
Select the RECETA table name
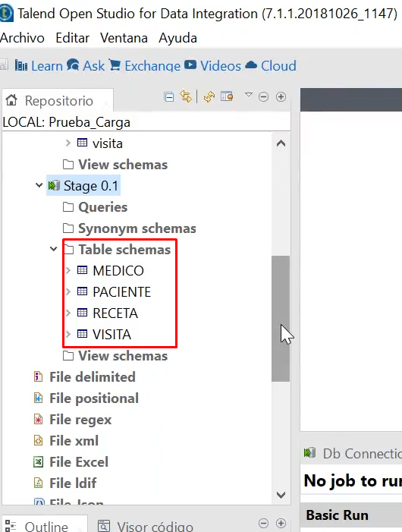pyautogui.click(x=115, y=313)
